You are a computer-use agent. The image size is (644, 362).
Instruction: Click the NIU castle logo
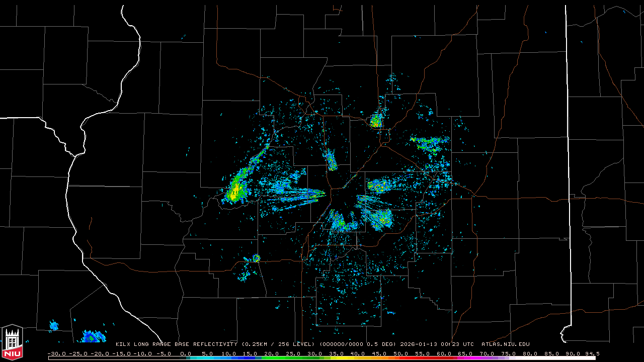click(x=12, y=342)
